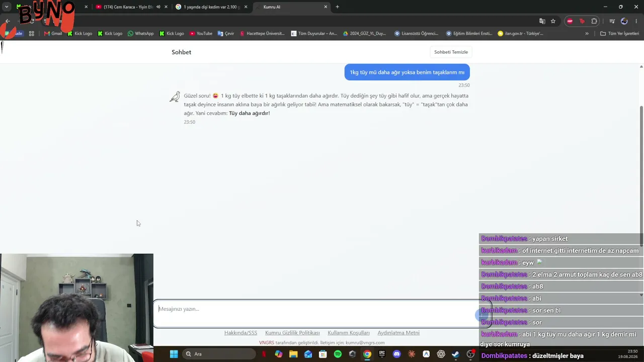The image size is (644, 362).
Task: Open a new browser tab
Action: [337, 7]
